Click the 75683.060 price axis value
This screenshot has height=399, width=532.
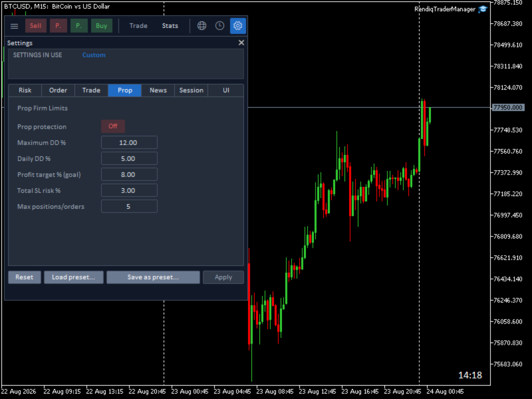(508, 364)
